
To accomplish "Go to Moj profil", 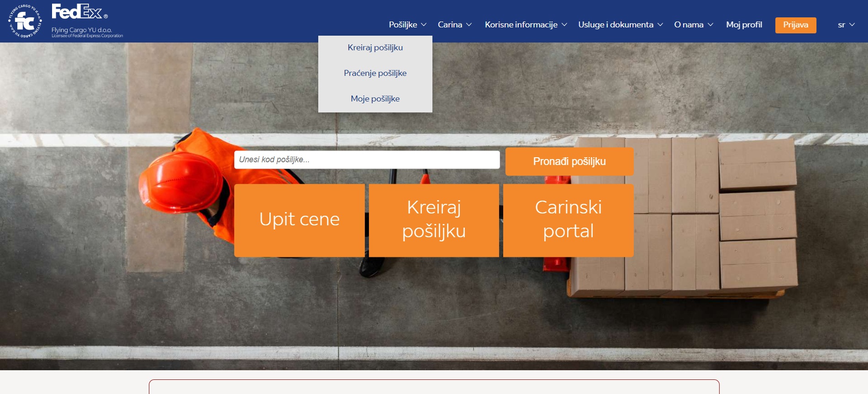I will pyautogui.click(x=744, y=25).
